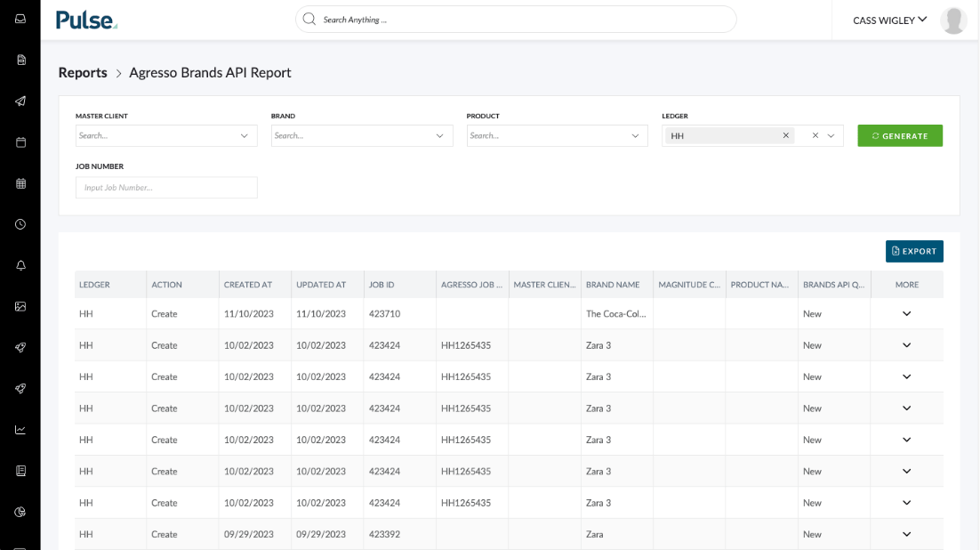The image size is (980, 550).
Task: Click the Generate button
Action: tap(900, 136)
